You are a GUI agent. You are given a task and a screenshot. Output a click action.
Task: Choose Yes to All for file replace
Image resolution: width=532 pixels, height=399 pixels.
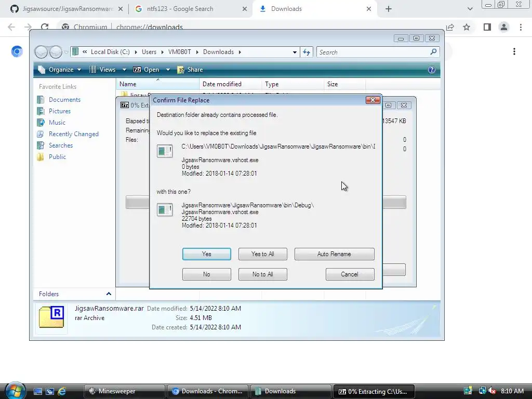[x=262, y=254]
